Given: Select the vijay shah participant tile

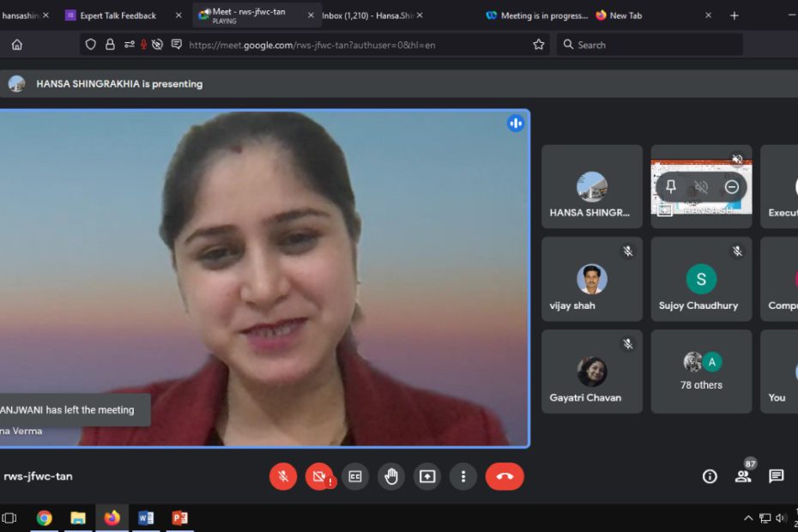Looking at the screenshot, I should (x=592, y=280).
